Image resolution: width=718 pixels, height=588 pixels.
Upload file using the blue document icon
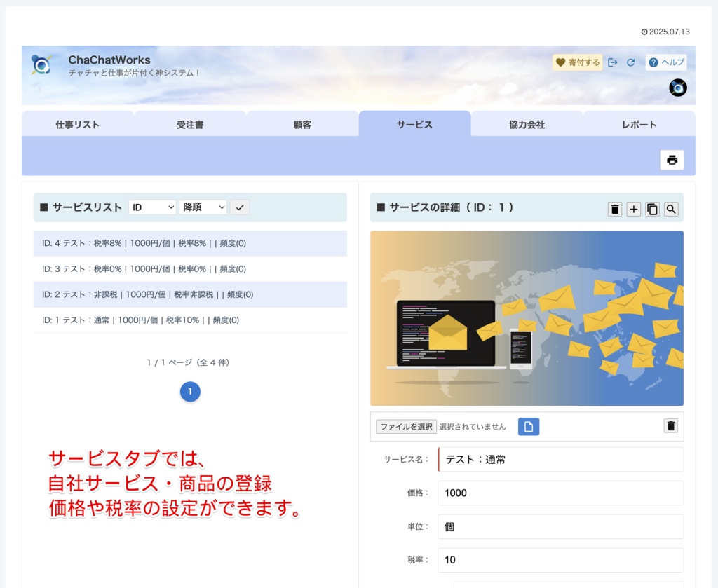528,426
